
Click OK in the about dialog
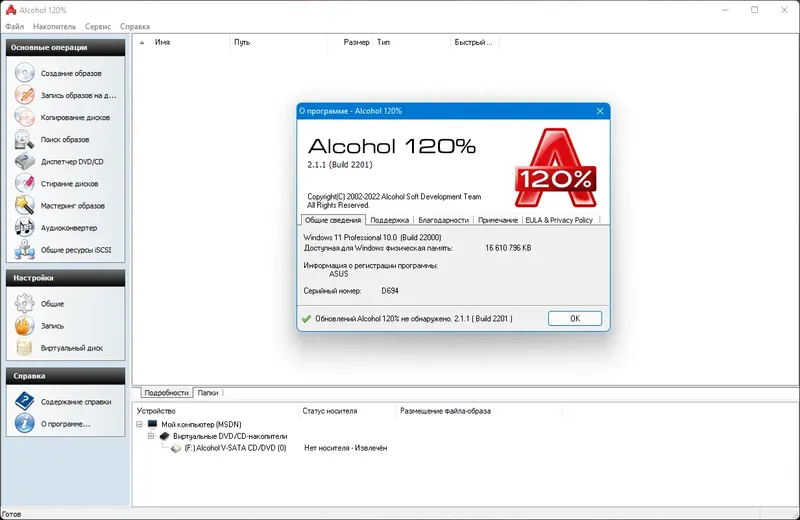point(575,318)
